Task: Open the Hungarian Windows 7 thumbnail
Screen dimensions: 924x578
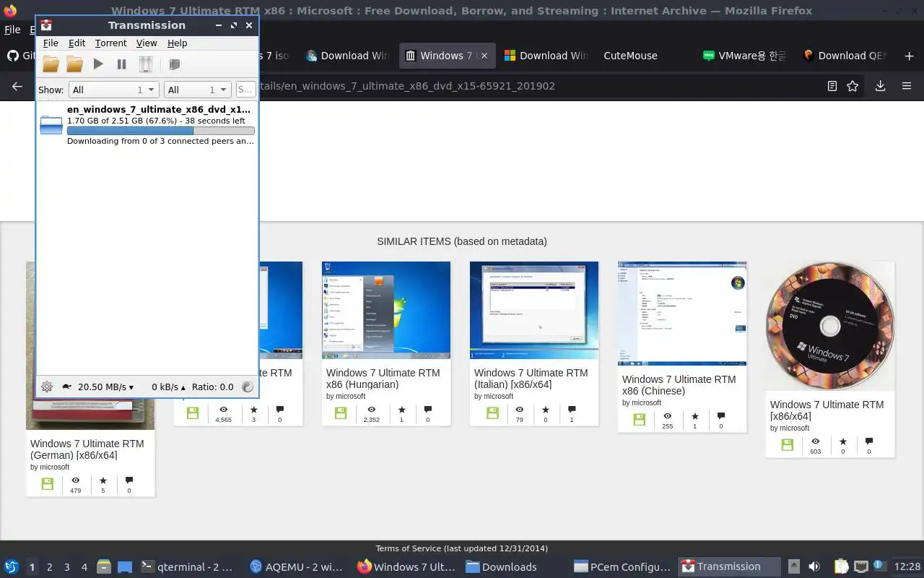Action: (386, 310)
